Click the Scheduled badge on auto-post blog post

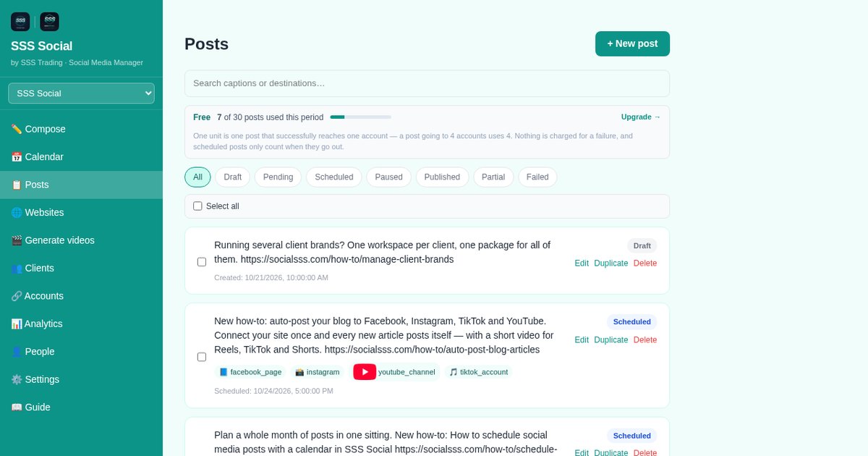[632, 322]
